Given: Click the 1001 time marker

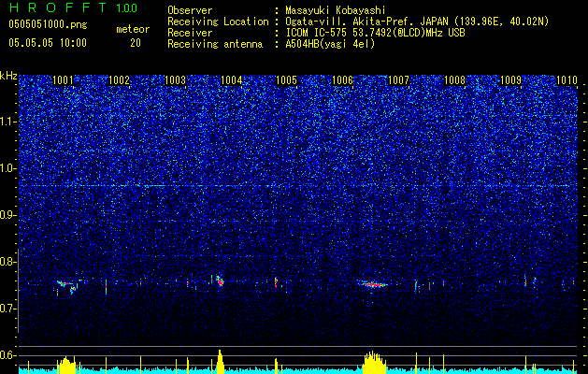Looking at the screenshot, I should tap(63, 79).
